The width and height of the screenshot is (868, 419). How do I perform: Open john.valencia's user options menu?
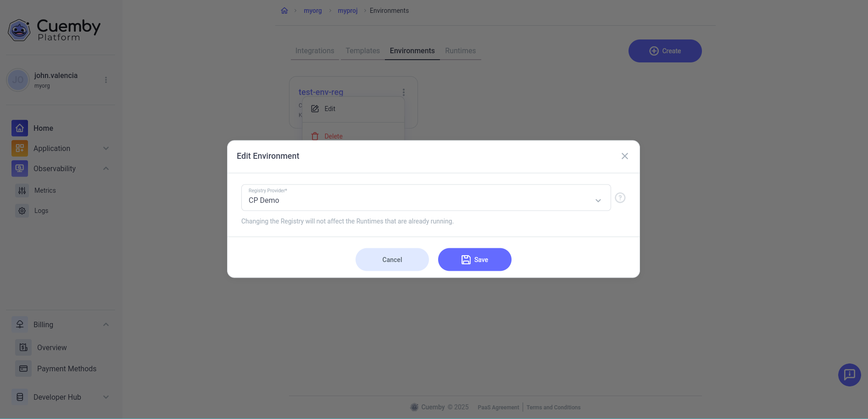coord(106,79)
